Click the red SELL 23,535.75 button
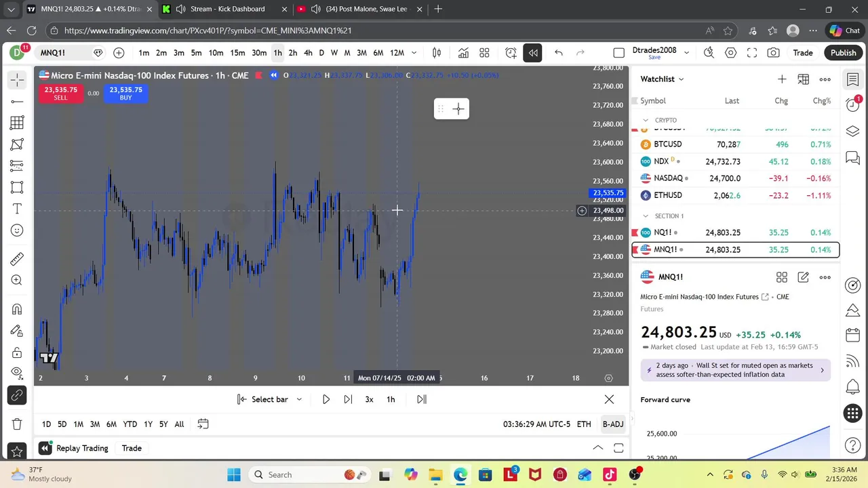 click(61, 94)
